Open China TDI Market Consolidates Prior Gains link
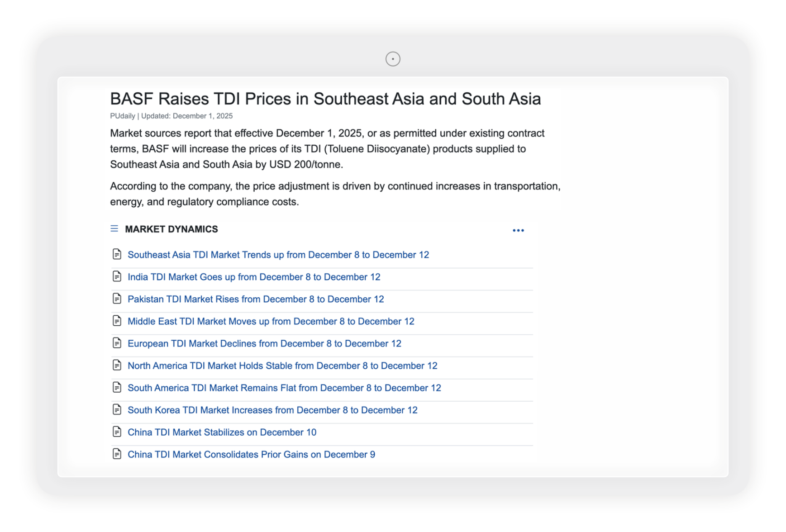786x532 pixels. click(x=251, y=455)
